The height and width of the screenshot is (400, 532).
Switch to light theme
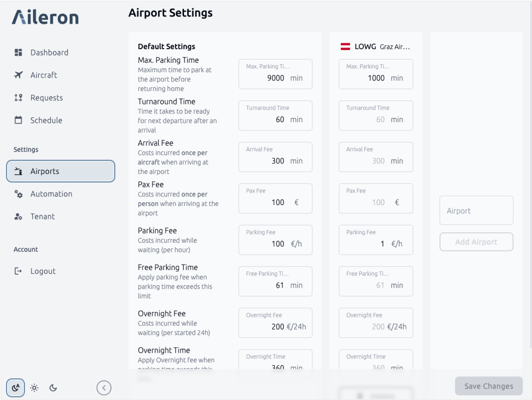click(34, 387)
